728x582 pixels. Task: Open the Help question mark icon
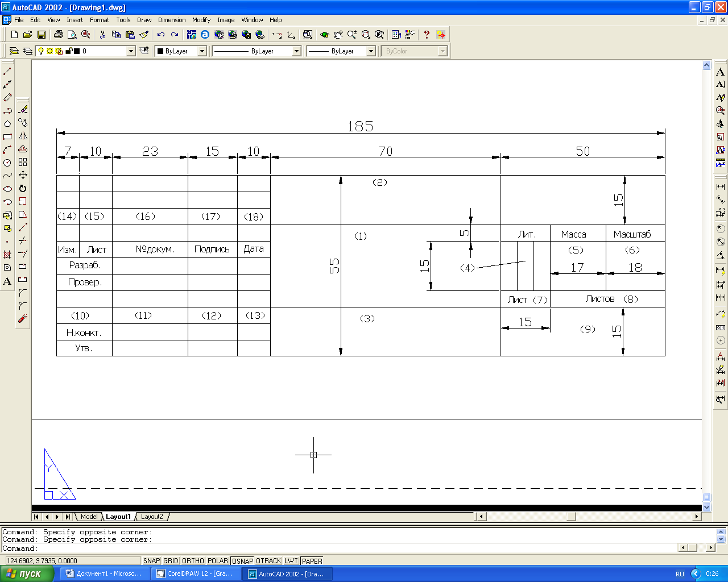(x=427, y=35)
